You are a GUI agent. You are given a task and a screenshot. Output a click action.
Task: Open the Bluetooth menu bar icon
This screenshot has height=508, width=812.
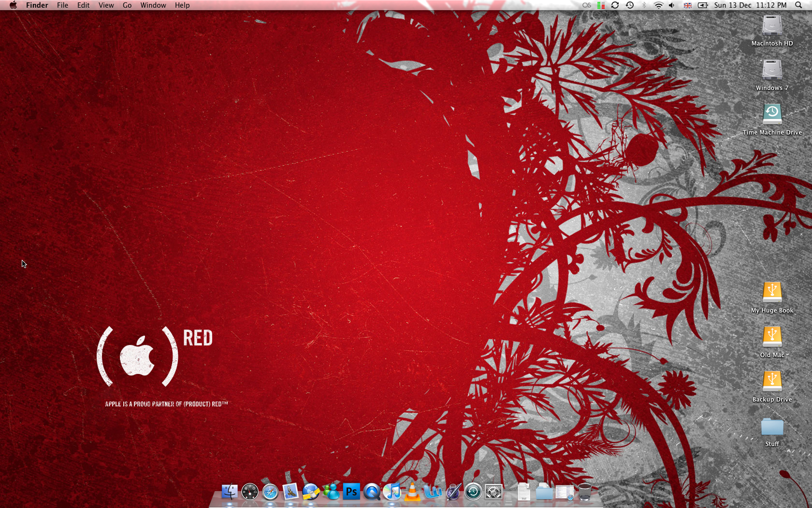point(644,5)
